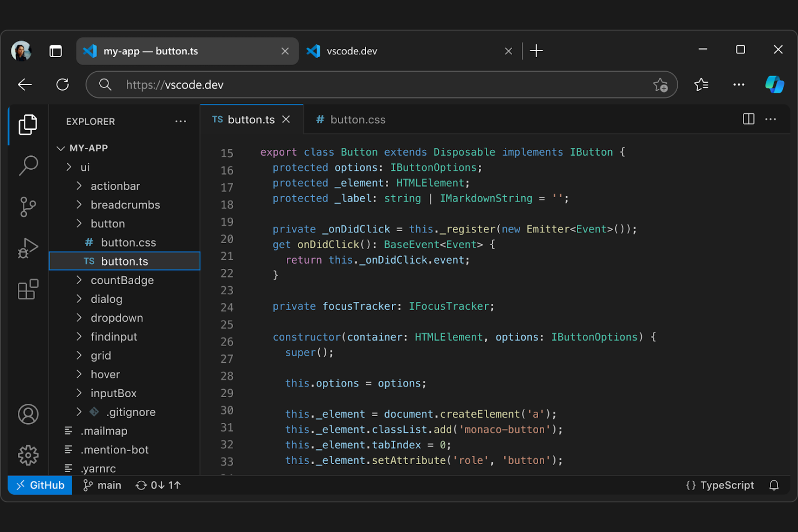Viewport: 798px width, 532px height.
Task: Reload the page with the refresh icon
Action: click(x=62, y=85)
